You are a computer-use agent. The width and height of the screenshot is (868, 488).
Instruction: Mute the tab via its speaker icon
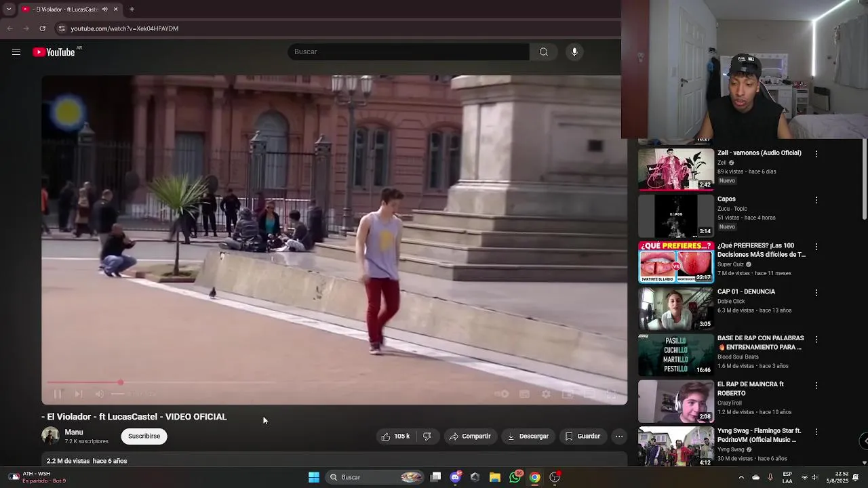104,9
